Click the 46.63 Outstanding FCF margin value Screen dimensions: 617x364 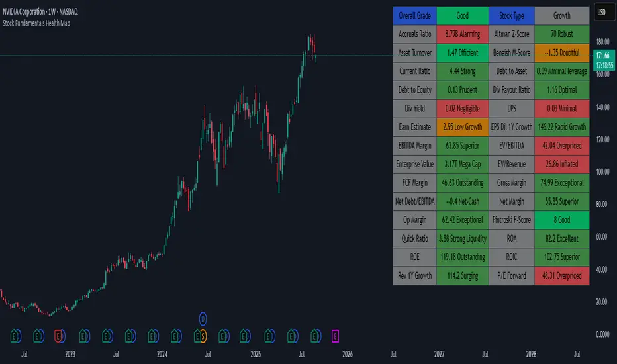[x=462, y=183]
